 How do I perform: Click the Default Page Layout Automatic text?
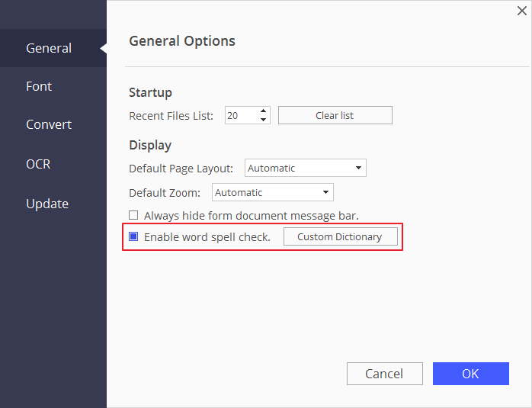point(272,168)
